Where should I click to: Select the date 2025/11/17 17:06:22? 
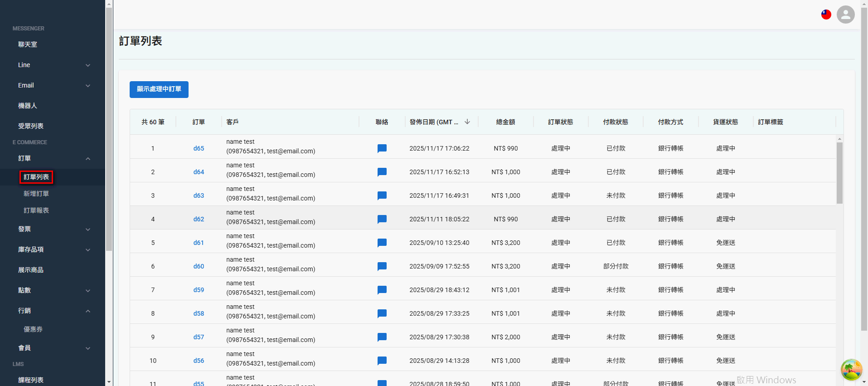(439, 148)
